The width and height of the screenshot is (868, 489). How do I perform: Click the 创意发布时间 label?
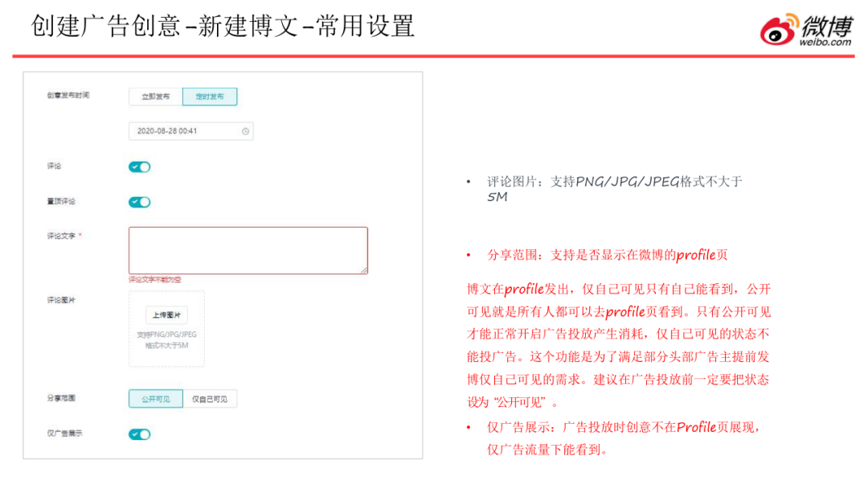pos(68,96)
